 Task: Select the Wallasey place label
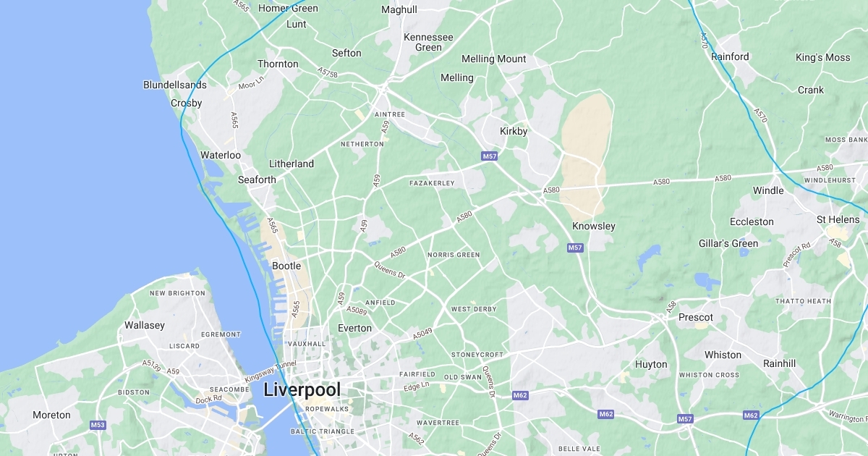145,325
